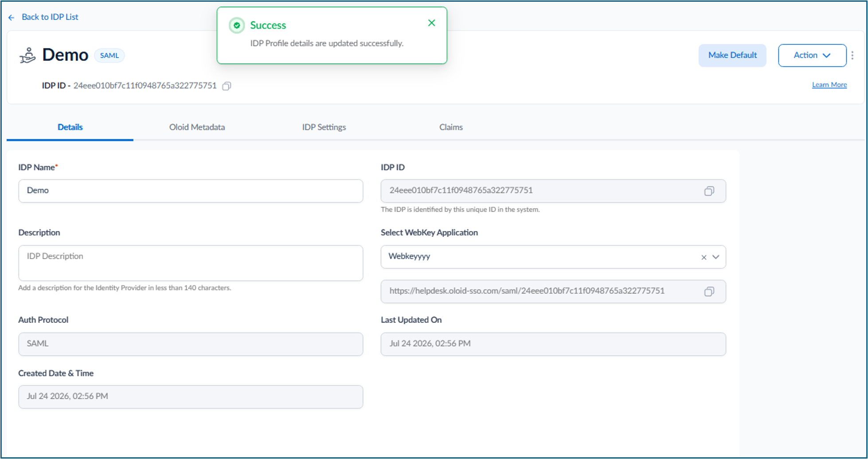Clear the Webkeyyyy selection
868x459 pixels.
coord(704,257)
